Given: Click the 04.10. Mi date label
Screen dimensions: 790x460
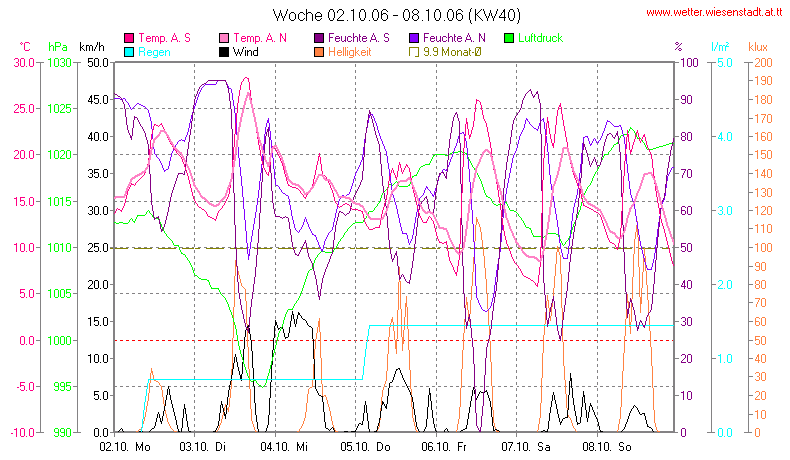Looking at the screenshot, I should [284, 447].
